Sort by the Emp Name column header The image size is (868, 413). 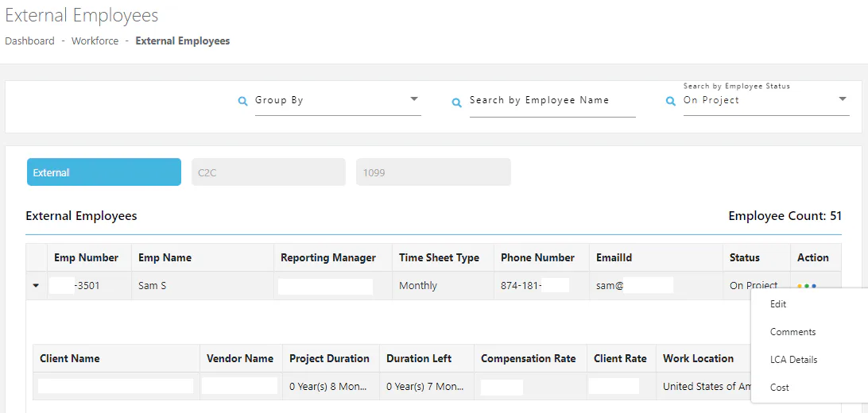(165, 257)
